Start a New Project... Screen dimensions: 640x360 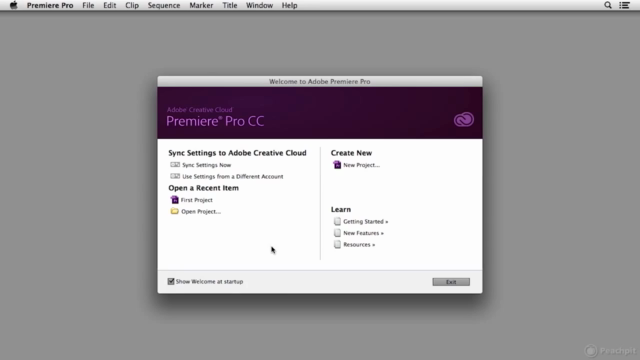pyautogui.click(x=361, y=165)
